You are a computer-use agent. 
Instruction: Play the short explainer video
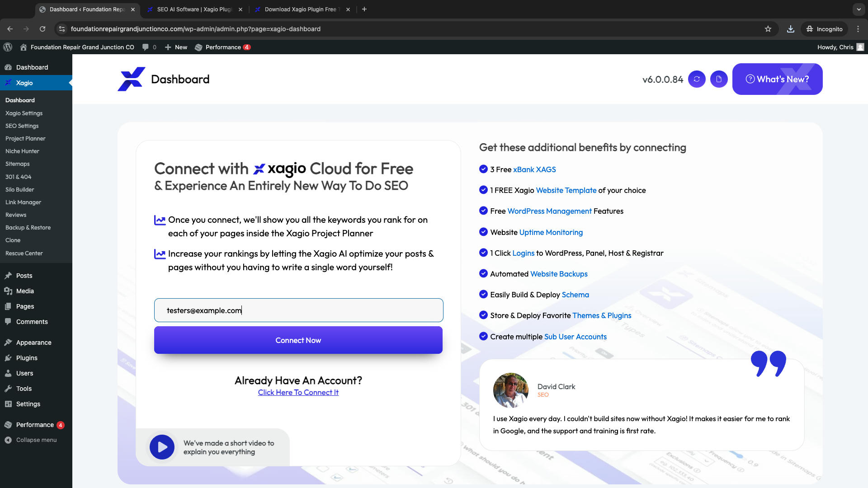click(x=162, y=447)
